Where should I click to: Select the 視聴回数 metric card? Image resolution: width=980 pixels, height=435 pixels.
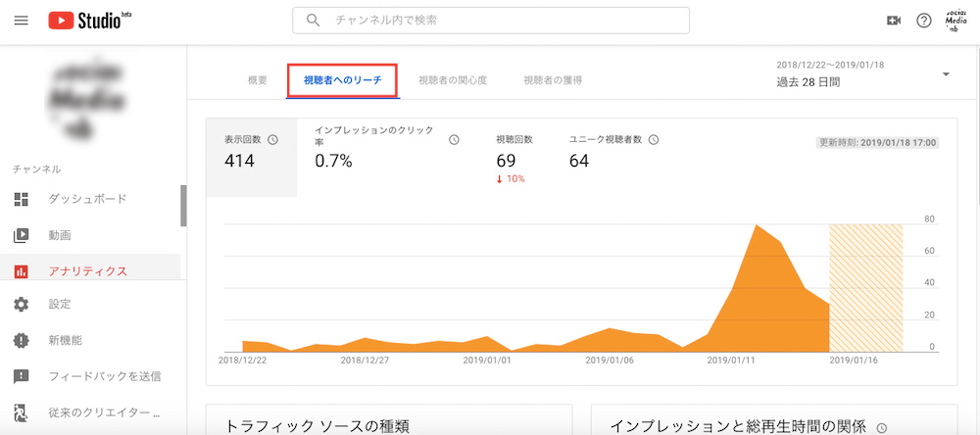click(x=514, y=158)
